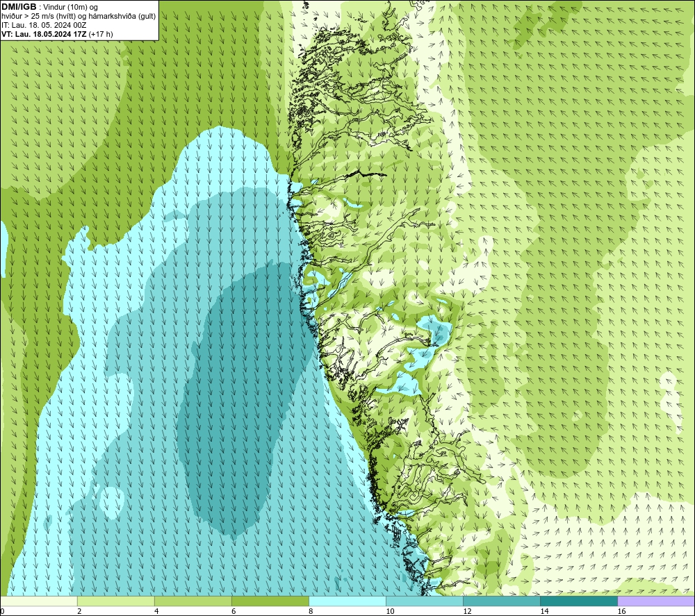This screenshot has height=616, width=695.
Task: Click the scale label '10'
Action: pyautogui.click(x=390, y=611)
